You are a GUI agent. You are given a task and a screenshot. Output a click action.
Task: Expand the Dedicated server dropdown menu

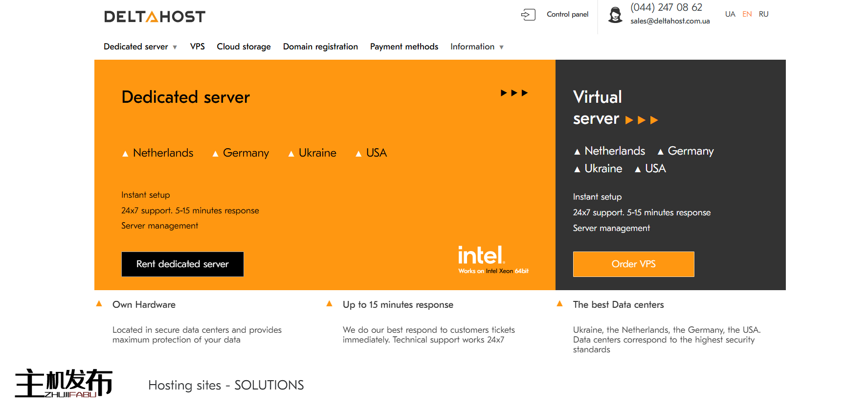140,47
